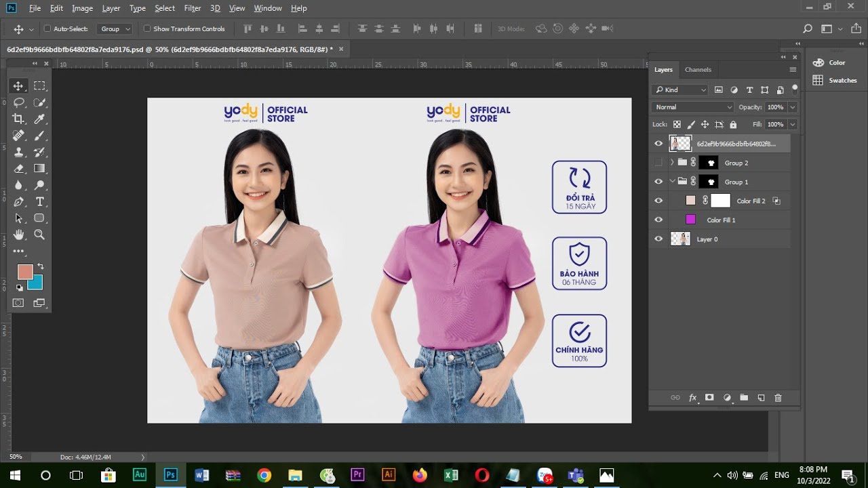868x488 pixels.
Task: Expand the Group 2 folder
Action: 672,163
